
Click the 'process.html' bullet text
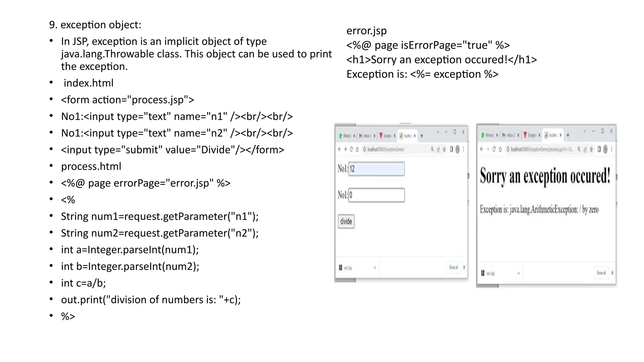pos(91,167)
